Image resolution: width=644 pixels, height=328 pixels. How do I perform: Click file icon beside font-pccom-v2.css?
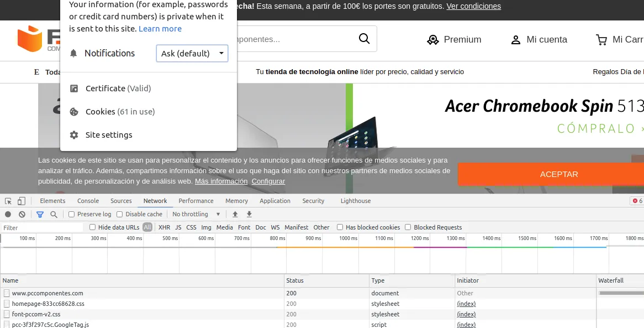pos(7,314)
